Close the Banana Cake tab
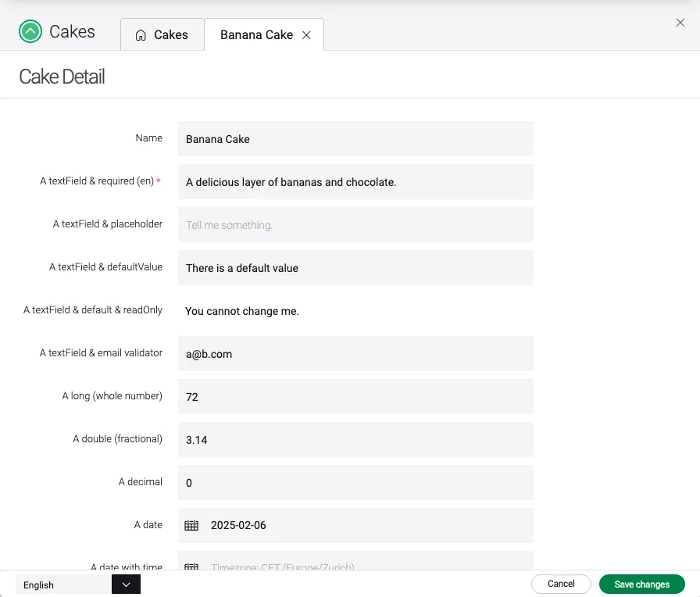The image size is (700, 597). [x=306, y=35]
